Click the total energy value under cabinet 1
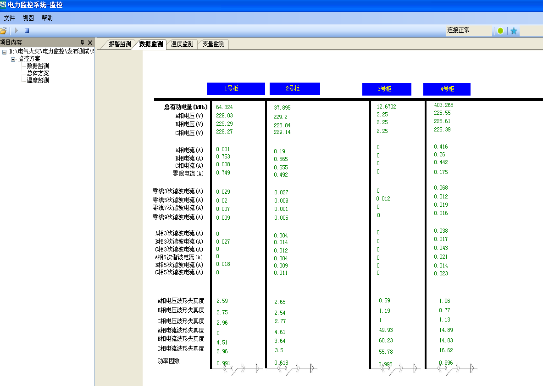Screen dimensions: 543x386 pyautogui.click(x=224, y=107)
